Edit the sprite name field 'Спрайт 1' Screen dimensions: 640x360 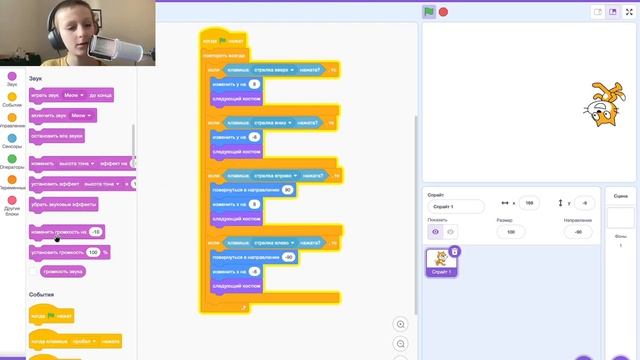pos(456,207)
